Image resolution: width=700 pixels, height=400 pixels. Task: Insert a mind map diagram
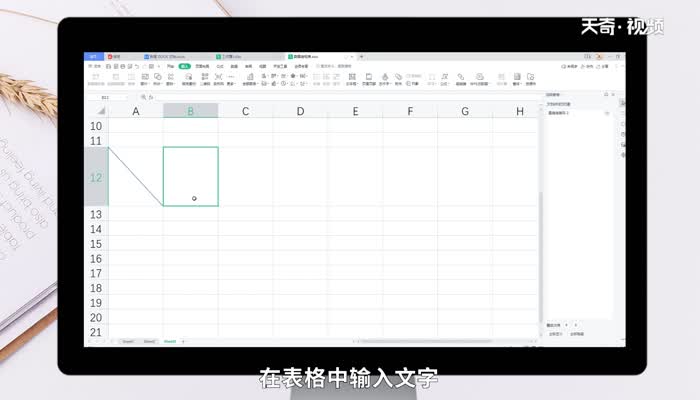coord(218,79)
